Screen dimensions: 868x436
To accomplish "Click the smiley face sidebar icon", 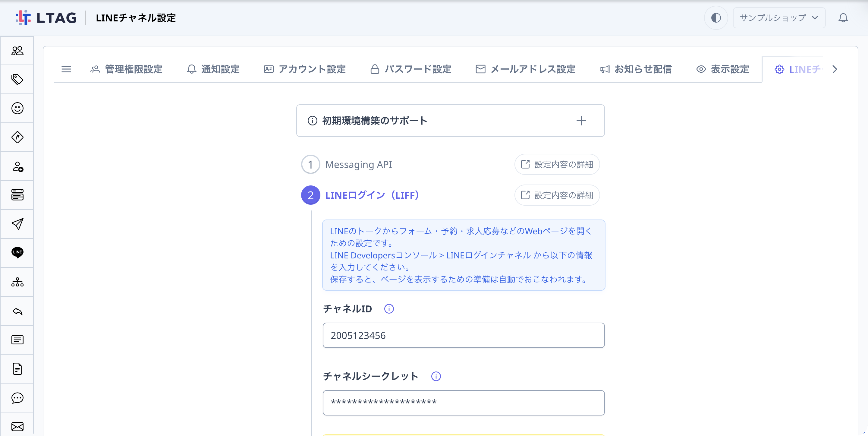I will pos(17,108).
